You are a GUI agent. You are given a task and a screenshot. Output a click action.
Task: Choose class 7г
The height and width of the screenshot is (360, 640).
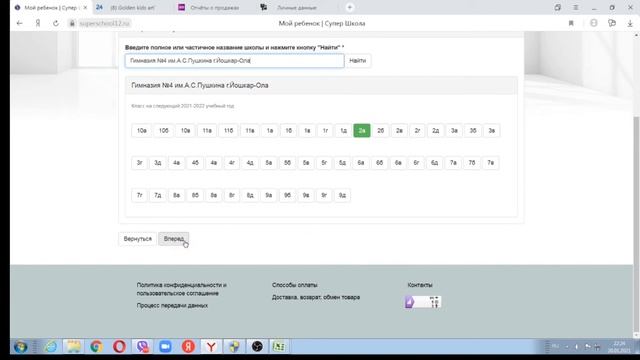point(139,195)
